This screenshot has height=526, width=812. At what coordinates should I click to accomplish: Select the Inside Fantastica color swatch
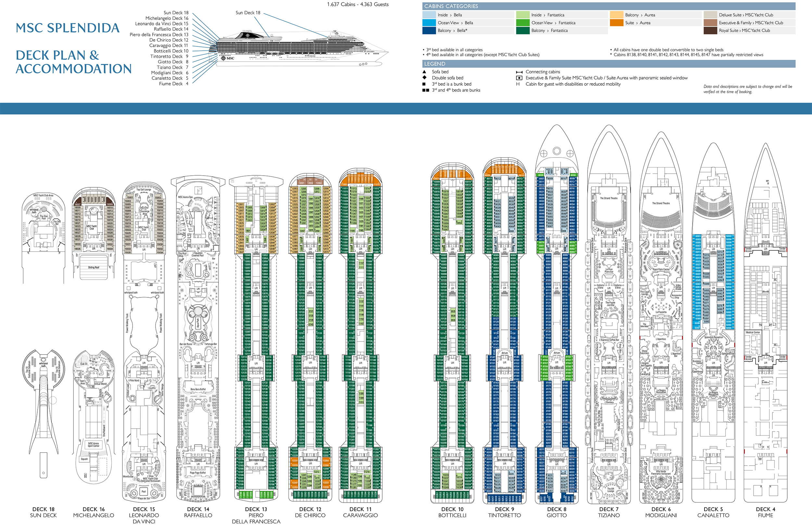coord(523,15)
